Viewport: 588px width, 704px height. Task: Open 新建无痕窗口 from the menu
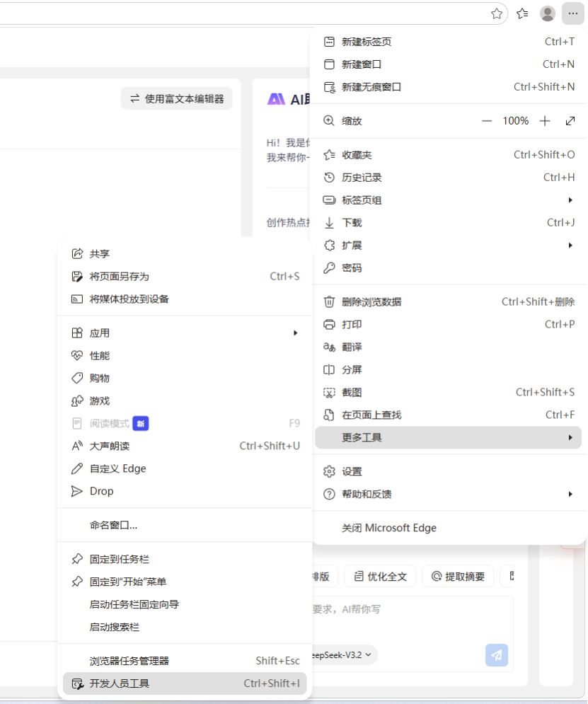click(449, 86)
